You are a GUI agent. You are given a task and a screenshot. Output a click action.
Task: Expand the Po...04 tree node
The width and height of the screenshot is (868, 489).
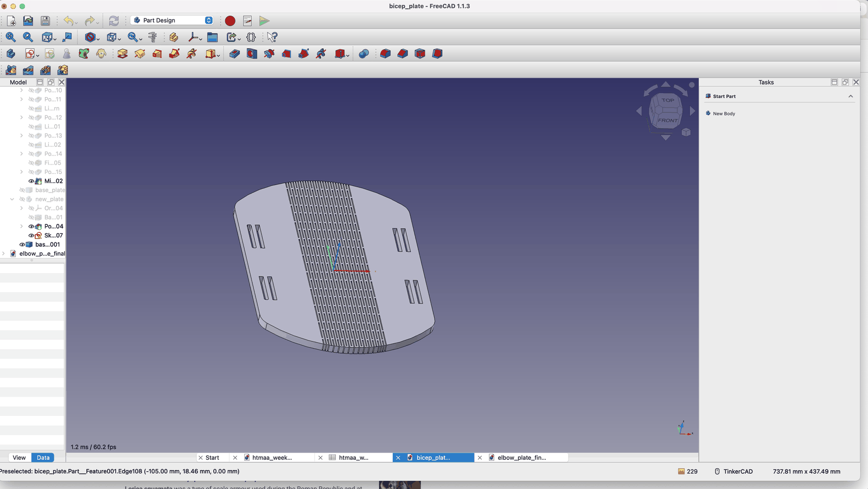(x=22, y=227)
